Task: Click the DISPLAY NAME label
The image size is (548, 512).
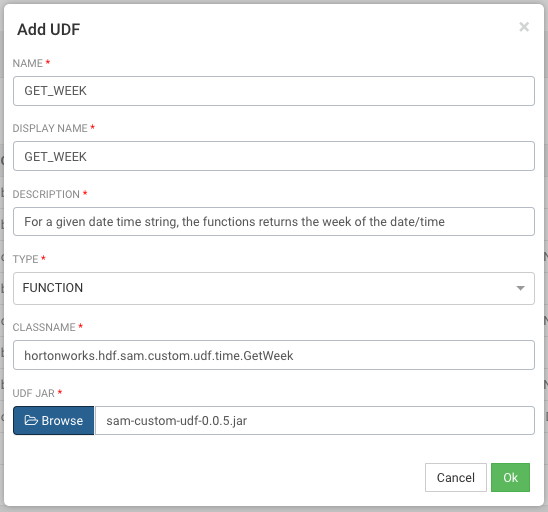Action: (x=50, y=128)
